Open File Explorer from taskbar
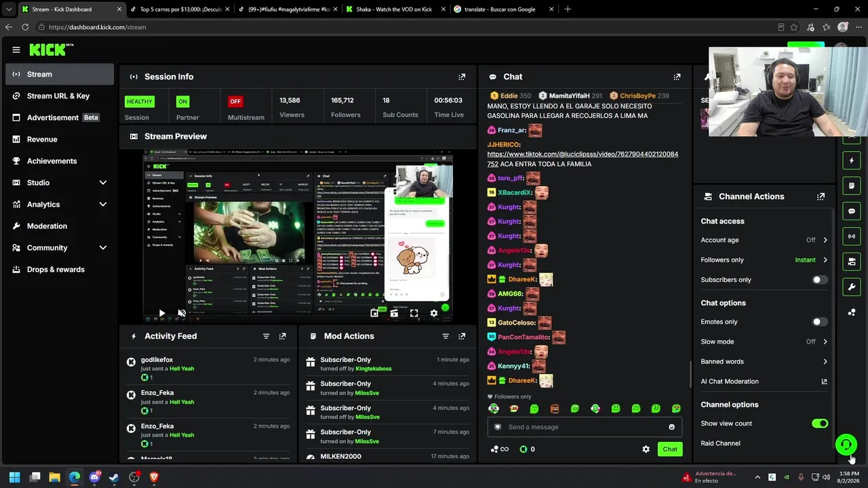The height and width of the screenshot is (488, 868). pyautogui.click(x=54, y=477)
